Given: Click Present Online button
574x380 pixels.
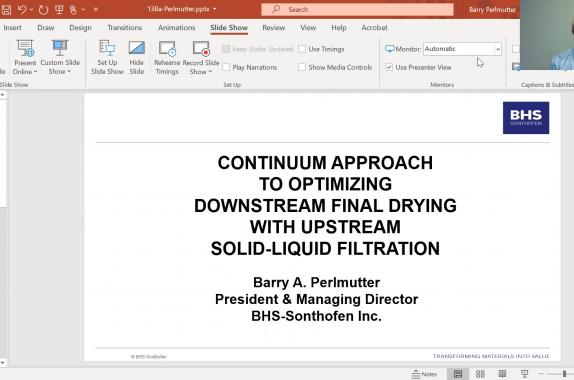Looking at the screenshot, I should pos(25,57).
